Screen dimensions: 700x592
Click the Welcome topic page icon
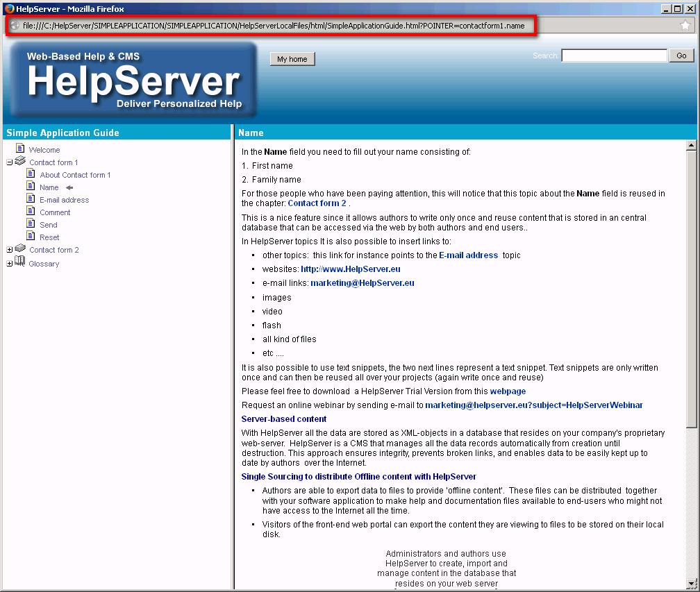click(x=22, y=149)
